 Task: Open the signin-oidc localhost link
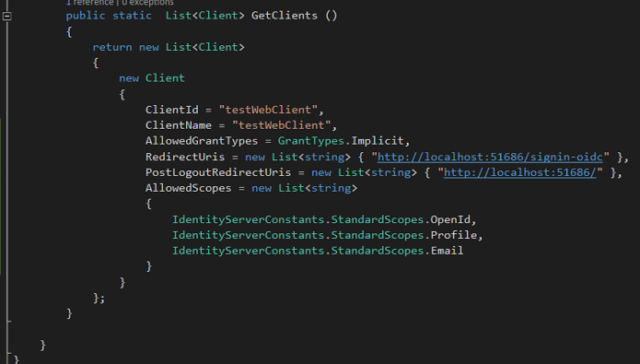click(x=490, y=157)
